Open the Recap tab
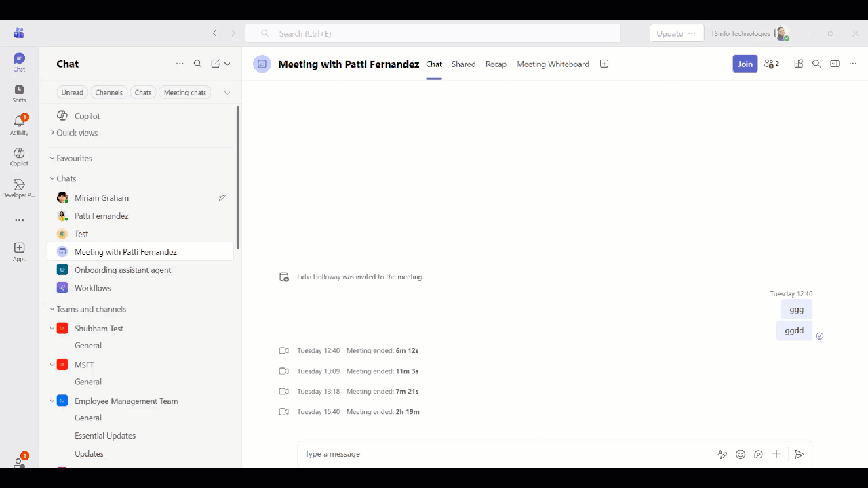This screenshot has width=868, height=488. click(x=496, y=64)
